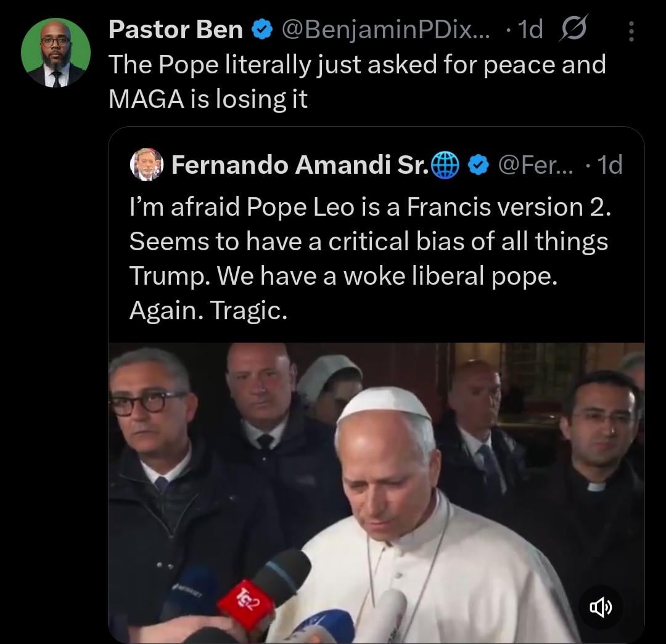This screenshot has width=666, height=644.
Task: Click the 'Again. Tragic.' line in quoted tweet
Action: [208, 311]
